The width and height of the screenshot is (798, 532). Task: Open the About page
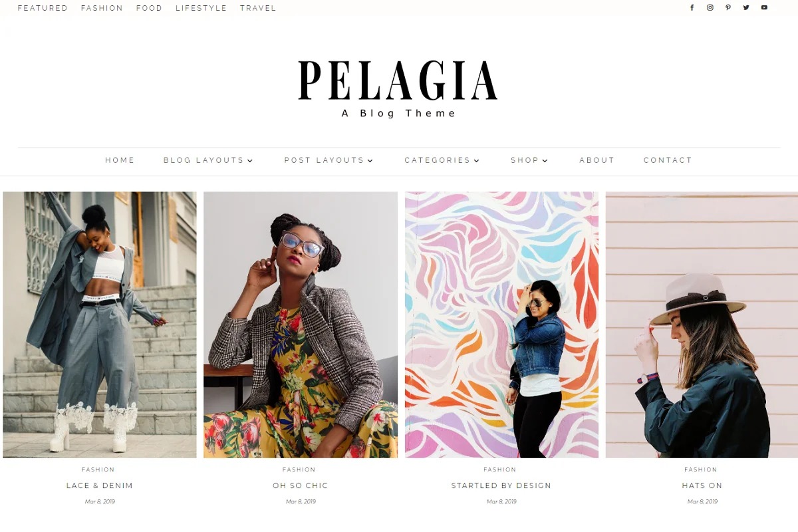[597, 160]
